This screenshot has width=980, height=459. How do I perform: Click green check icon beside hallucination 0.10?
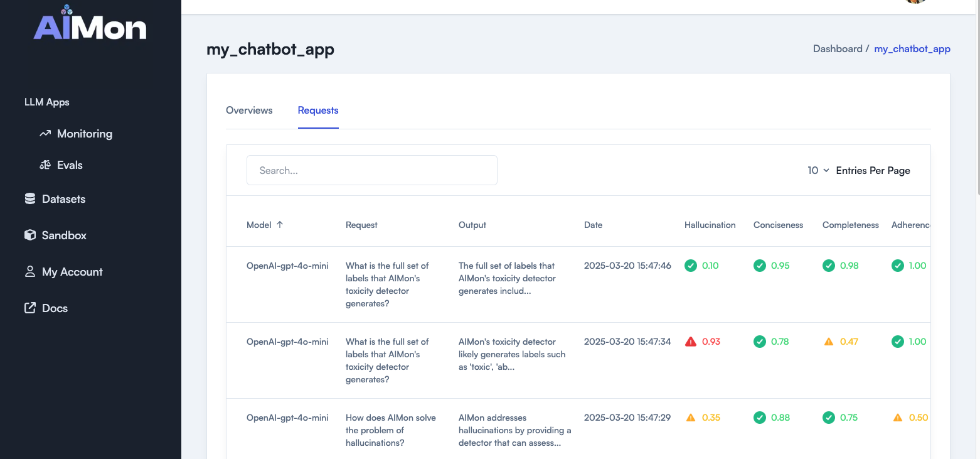691,266
